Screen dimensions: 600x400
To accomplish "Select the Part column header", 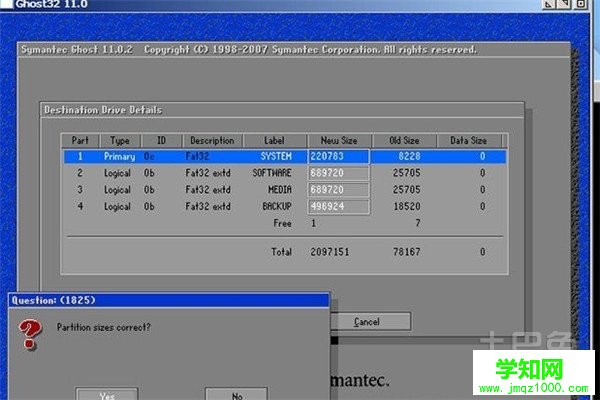I will [x=80, y=140].
